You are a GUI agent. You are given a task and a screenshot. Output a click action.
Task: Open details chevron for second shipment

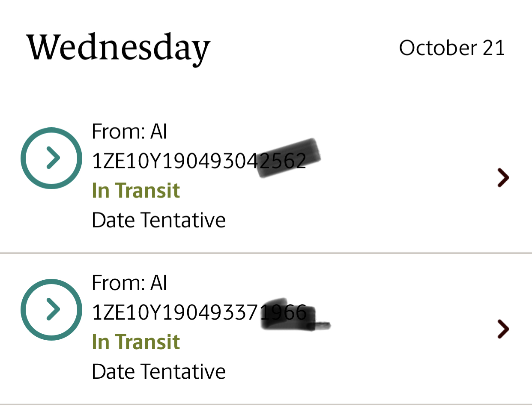click(x=503, y=329)
